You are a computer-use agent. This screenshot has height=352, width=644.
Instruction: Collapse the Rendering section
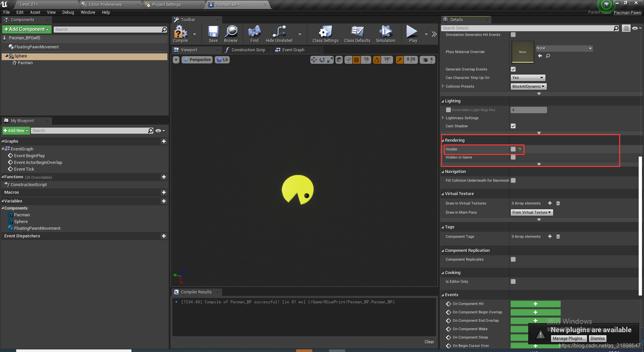click(443, 140)
